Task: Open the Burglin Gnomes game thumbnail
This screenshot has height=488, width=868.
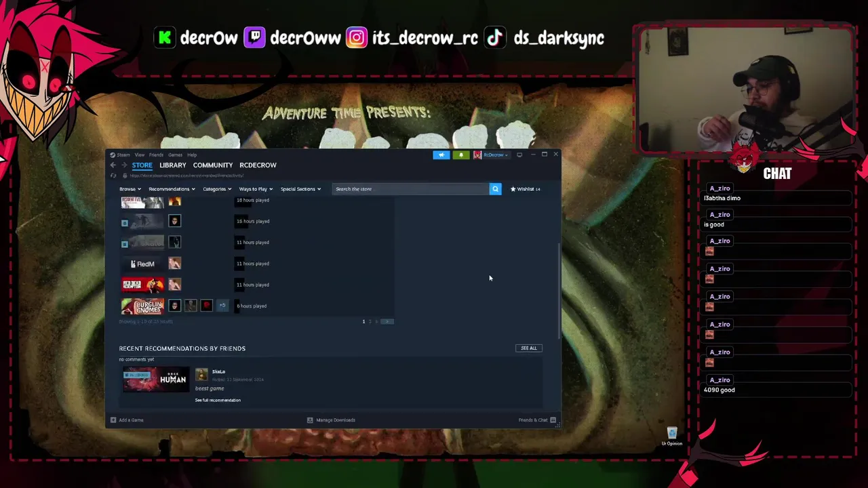Action: 142,306
